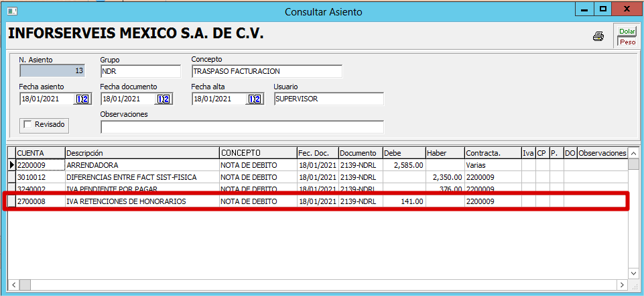Toggle the Revisado checkbox
Viewport: 644px width, 296px height.
pyautogui.click(x=28, y=125)
